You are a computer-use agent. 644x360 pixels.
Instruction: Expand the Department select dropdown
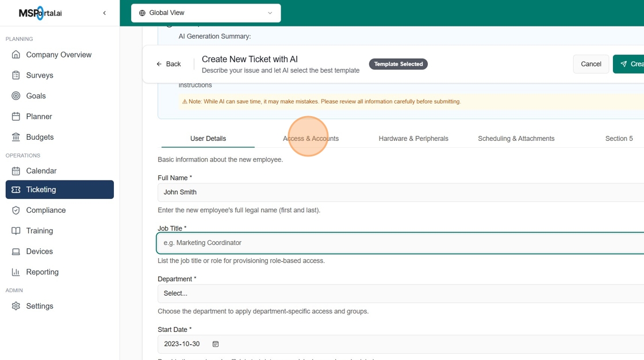[400, 293]
